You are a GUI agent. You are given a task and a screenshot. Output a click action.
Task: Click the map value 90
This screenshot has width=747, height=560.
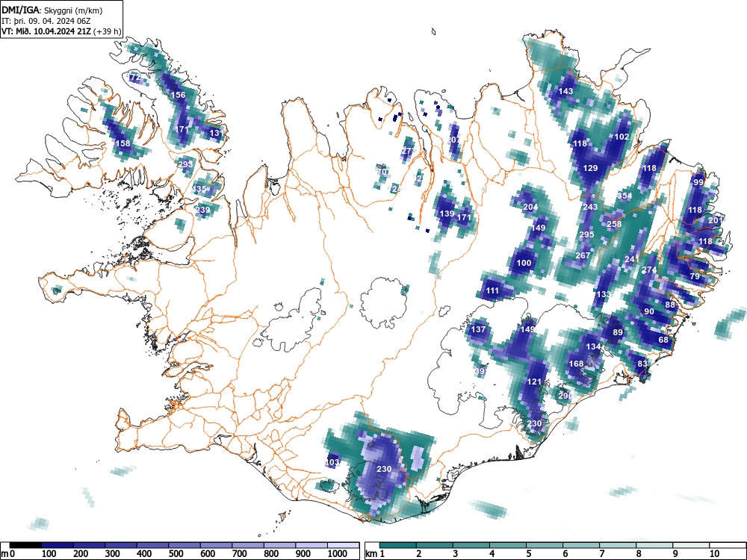(x=649, y=311)
